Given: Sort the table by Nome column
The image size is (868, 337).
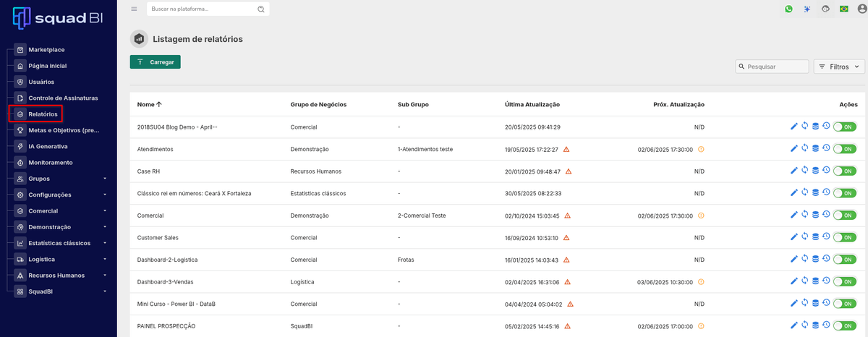Looking at the screenshot, I should click(x=149, y=105).
